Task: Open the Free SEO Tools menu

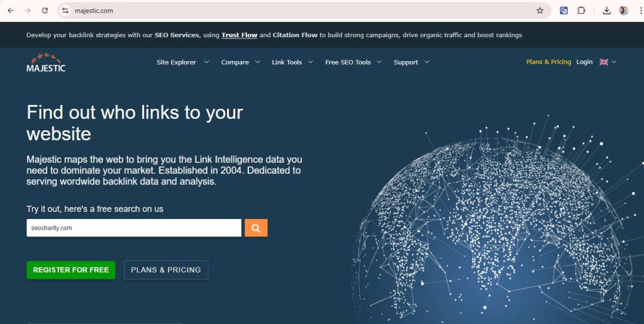Action: (353, 62)
